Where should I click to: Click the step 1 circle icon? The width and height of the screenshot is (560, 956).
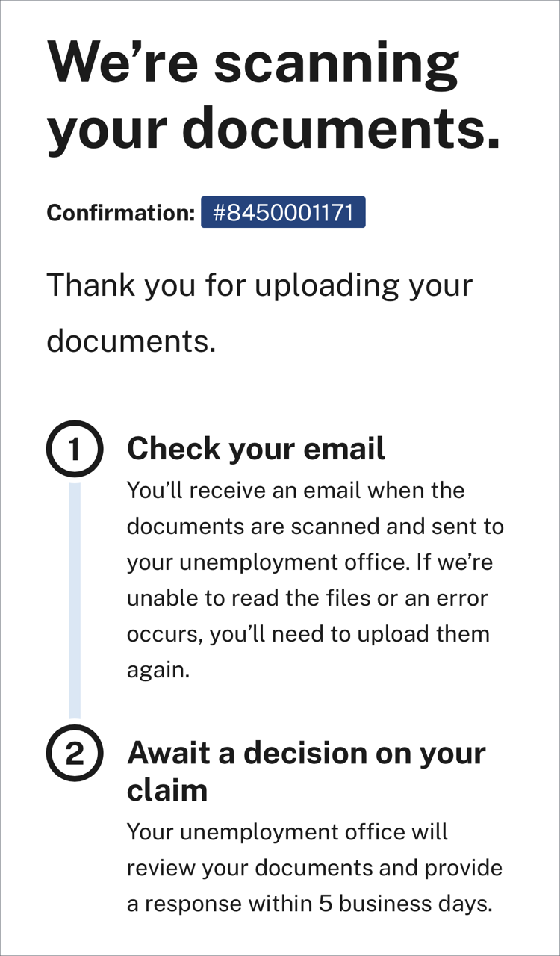(74, 450)
